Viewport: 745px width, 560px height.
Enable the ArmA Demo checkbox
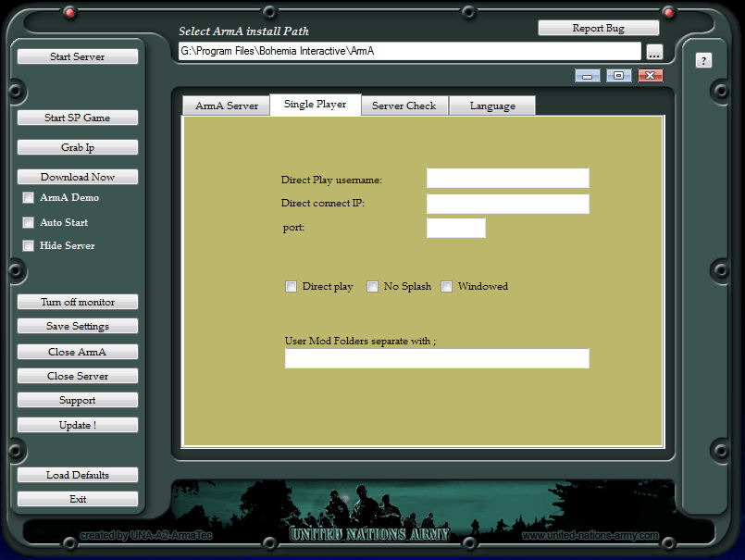(x=29, y=198)
